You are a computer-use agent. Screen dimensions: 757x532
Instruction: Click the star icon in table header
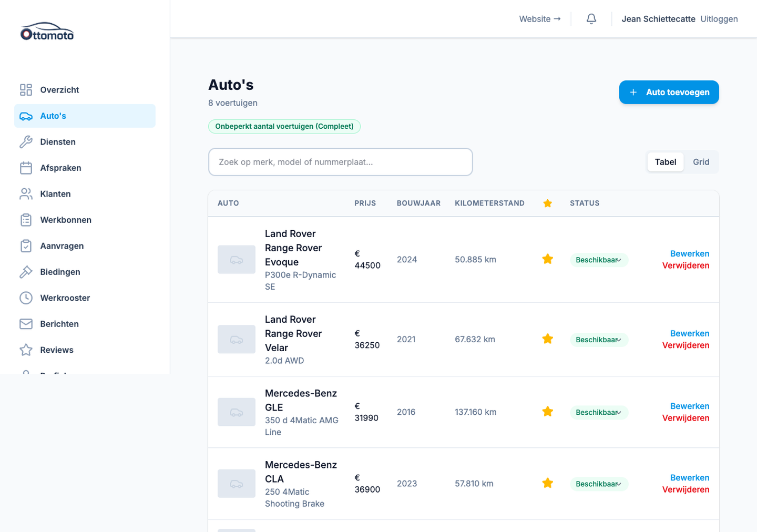(548, 203)
